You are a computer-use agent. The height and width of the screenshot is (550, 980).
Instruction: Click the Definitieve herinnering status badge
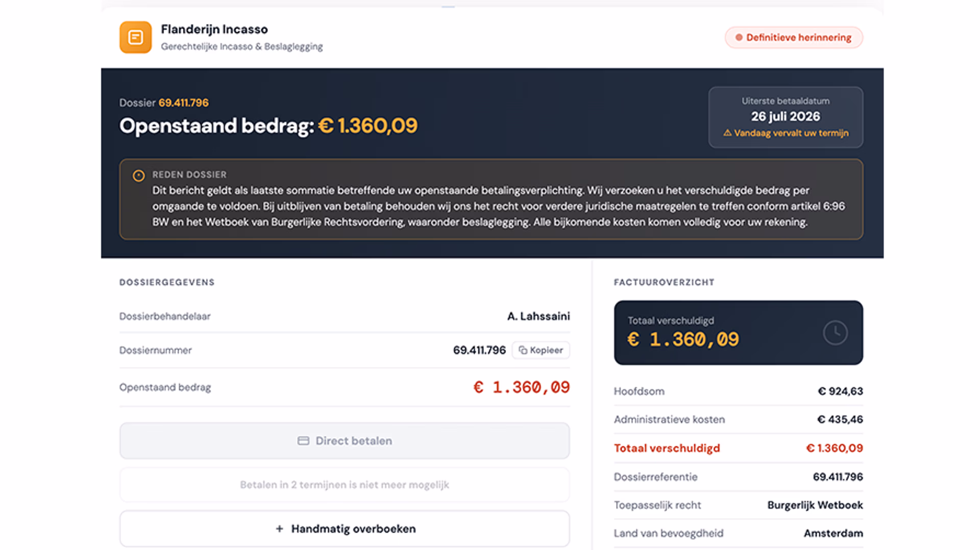[x=794, y=37]
